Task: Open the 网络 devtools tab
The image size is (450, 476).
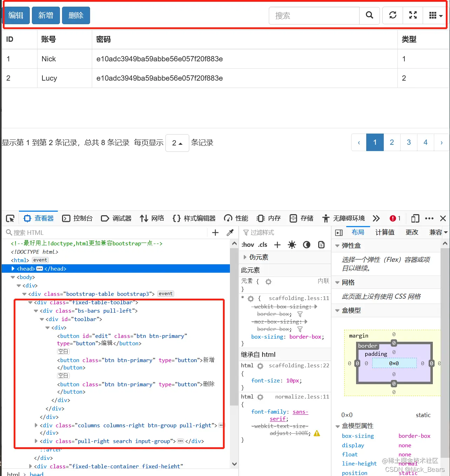Action: 152,218
